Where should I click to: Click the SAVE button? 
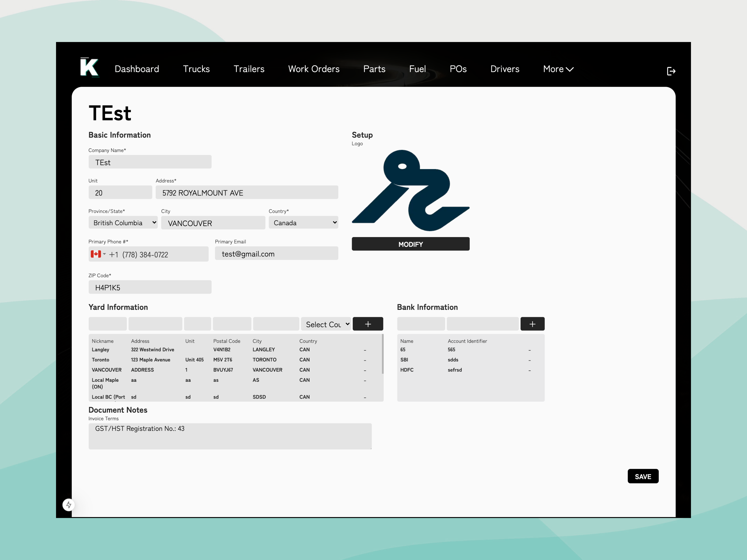[643, 476]
